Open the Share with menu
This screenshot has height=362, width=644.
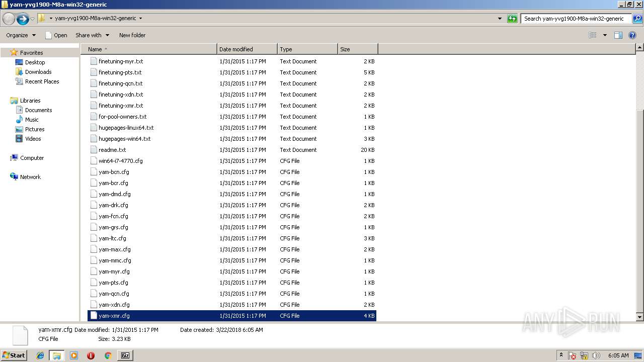tap(92, 35)
